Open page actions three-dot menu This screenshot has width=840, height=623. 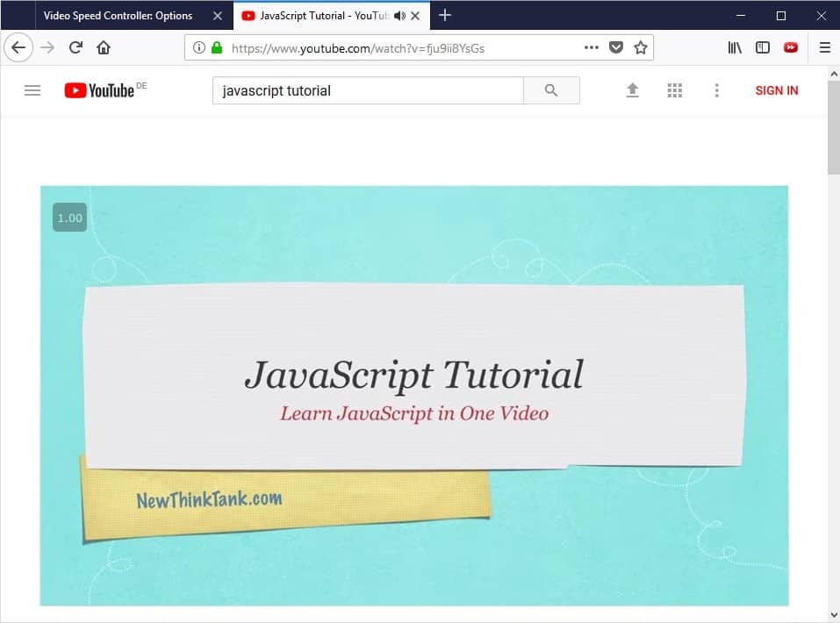point(592,47)
